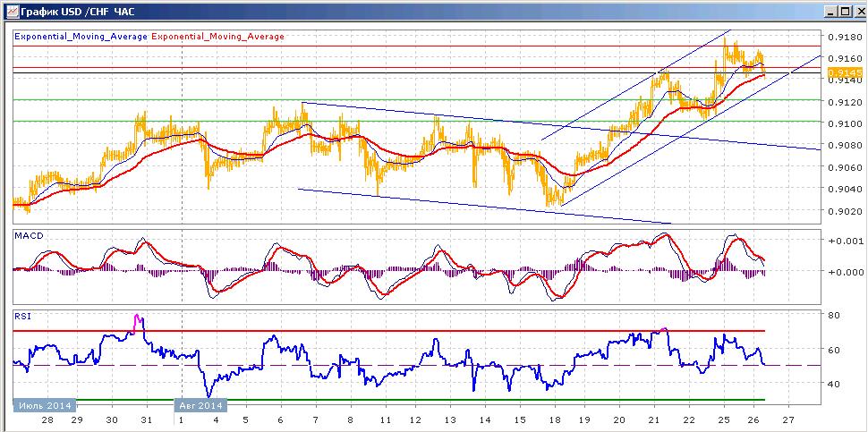The width and height of the screenshot is (868, 432).
Task: Click date 14 on the time axis
Action: click(486, 420)
